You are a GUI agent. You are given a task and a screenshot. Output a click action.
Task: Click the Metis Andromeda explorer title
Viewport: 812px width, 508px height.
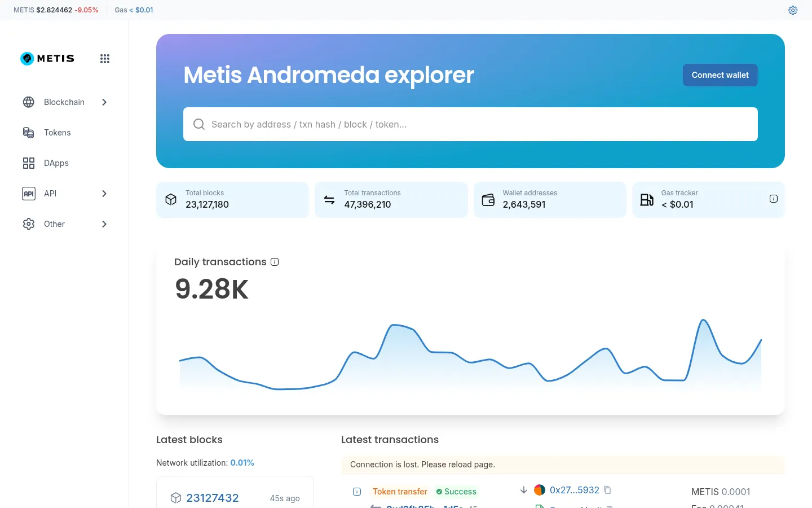tap(329, 75)
